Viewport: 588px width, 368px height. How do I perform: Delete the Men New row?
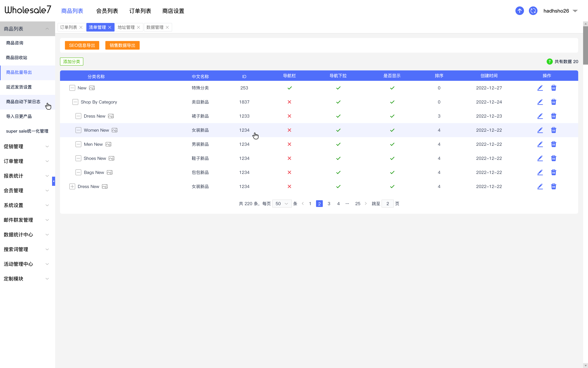(553, 144)
